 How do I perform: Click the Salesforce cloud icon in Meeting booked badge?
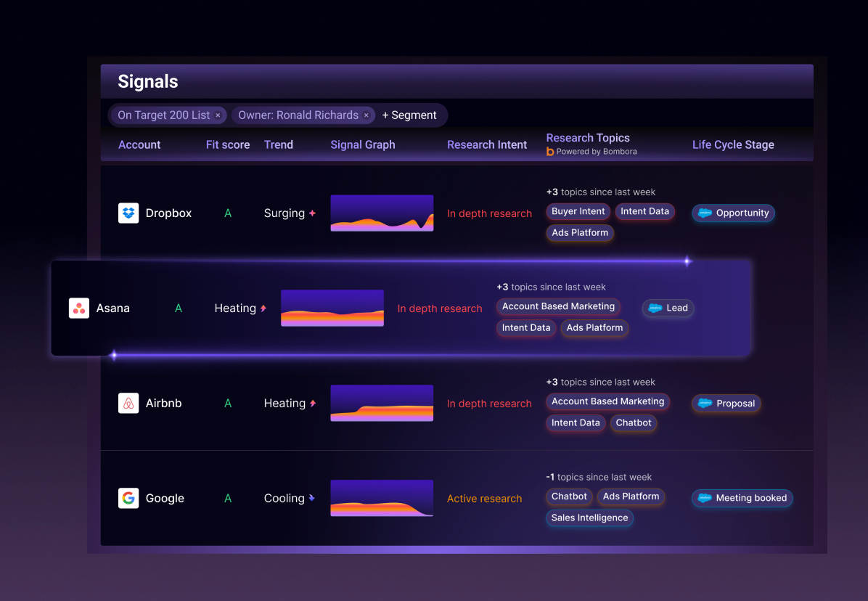[705, 498]
